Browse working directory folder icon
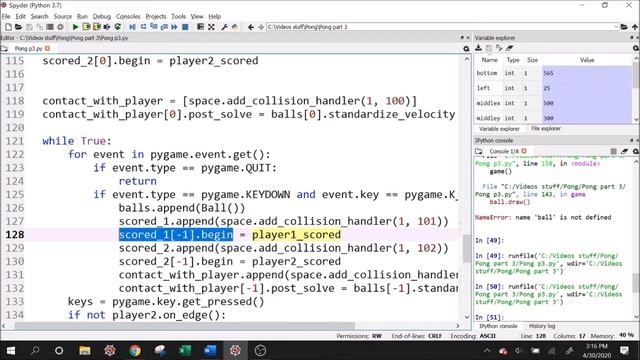The width and height of the screenshot is (640, 360). click(x=624, y=27)
